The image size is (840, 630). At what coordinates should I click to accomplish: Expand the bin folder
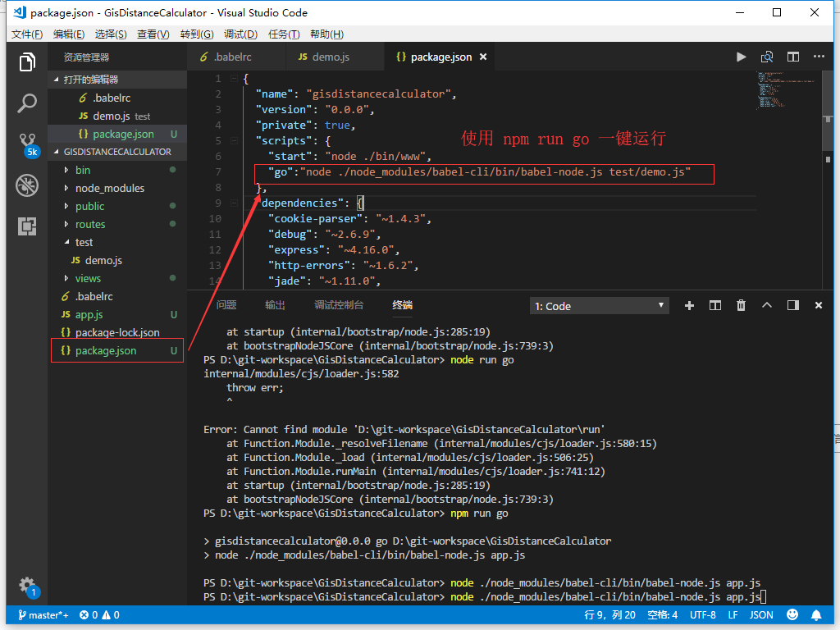83,170
